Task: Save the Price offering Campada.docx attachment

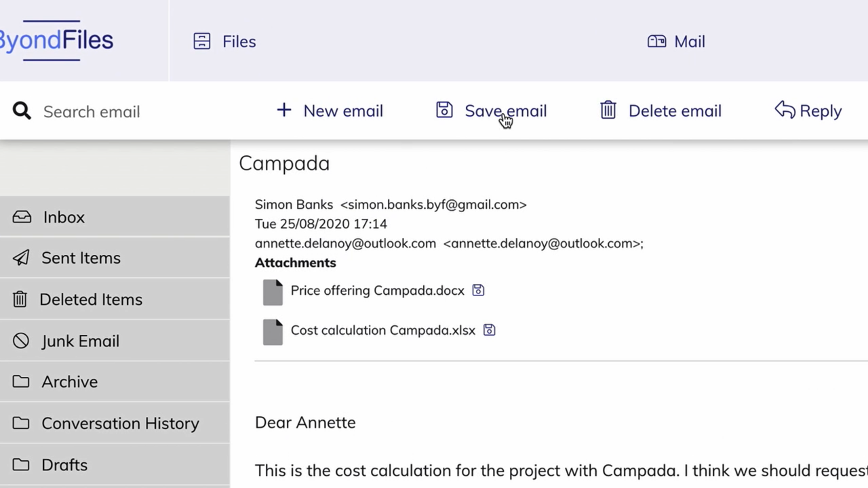Action: pyautogui.click(x=477, y=289)
